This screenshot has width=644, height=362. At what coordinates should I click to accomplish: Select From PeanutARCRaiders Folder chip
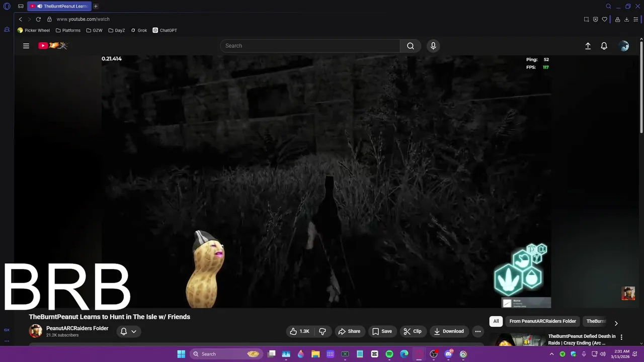point(542,321)
